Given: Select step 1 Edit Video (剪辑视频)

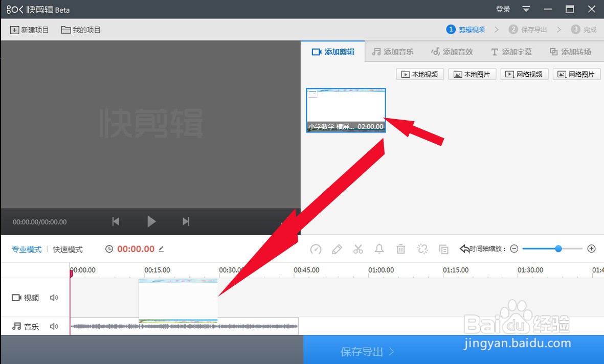Looking at the screenshot, I should click(x=465, y=30).
